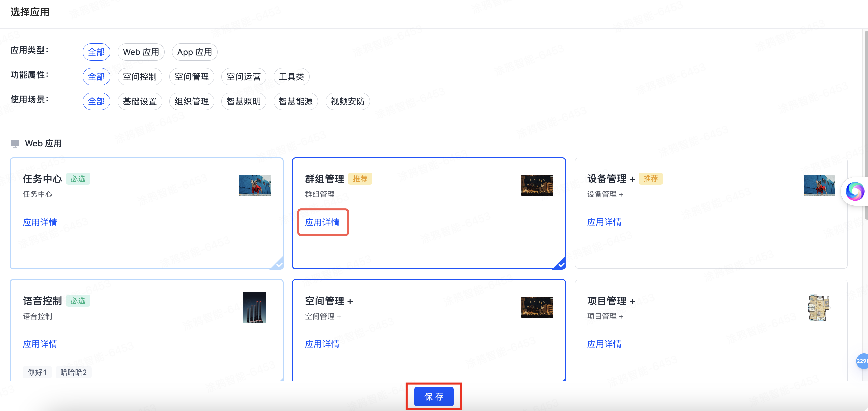Click the monitor icon beside Web 应用 heading
Screen dimensions: 868x411
point(15,143)
